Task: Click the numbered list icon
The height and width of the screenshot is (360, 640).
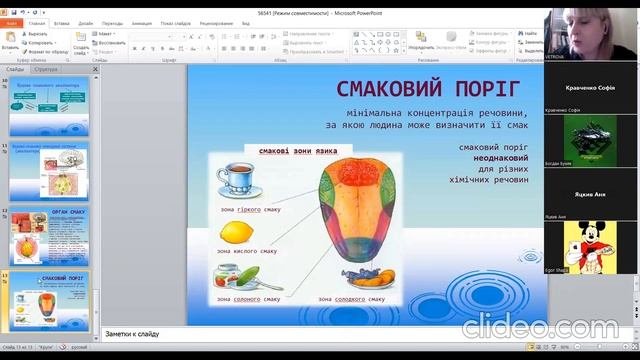Action: [238, 37]
